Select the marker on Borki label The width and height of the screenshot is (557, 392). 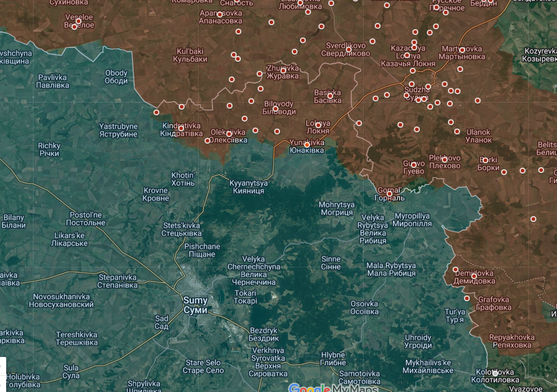pyautogui.click(x=485, y=160)
